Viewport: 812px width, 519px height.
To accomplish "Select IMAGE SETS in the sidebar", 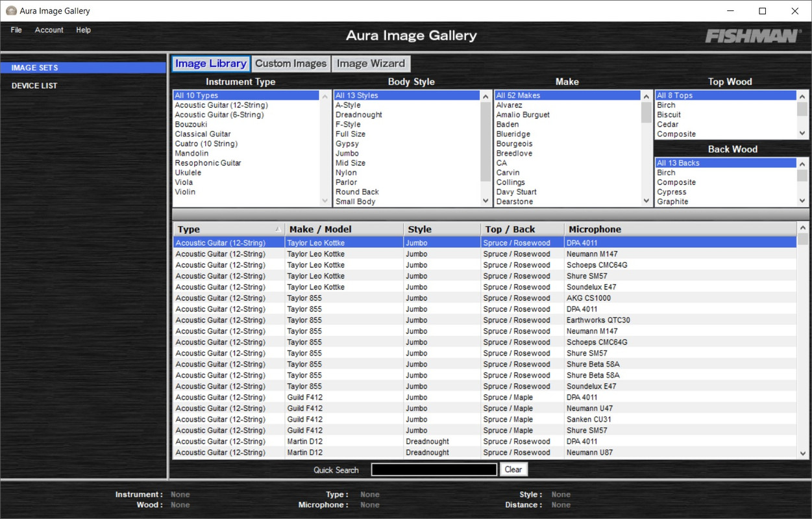I will (83, 67).
